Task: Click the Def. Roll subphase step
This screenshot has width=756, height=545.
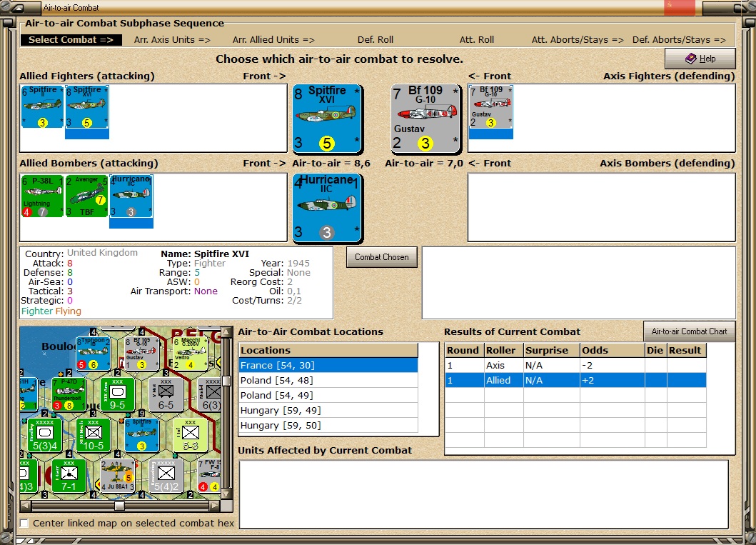Action: [375, 40]
